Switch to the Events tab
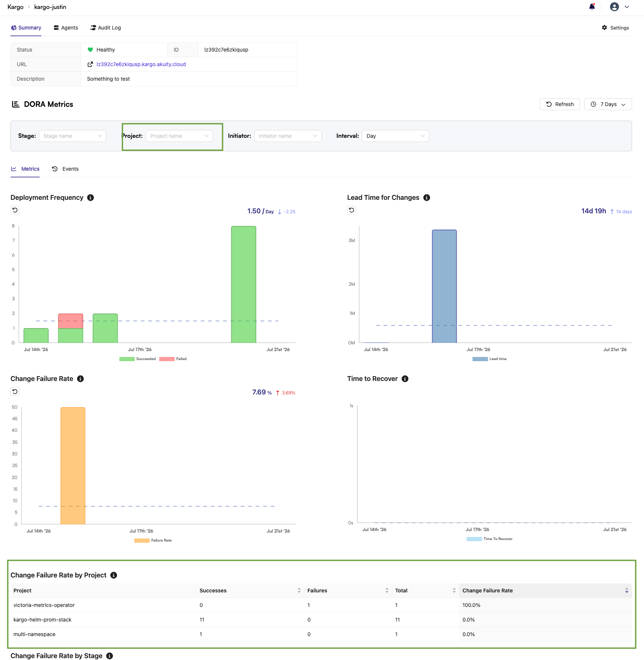Viewport: 644px width, 660px height. pyautogui.click(x=65, y=169)
